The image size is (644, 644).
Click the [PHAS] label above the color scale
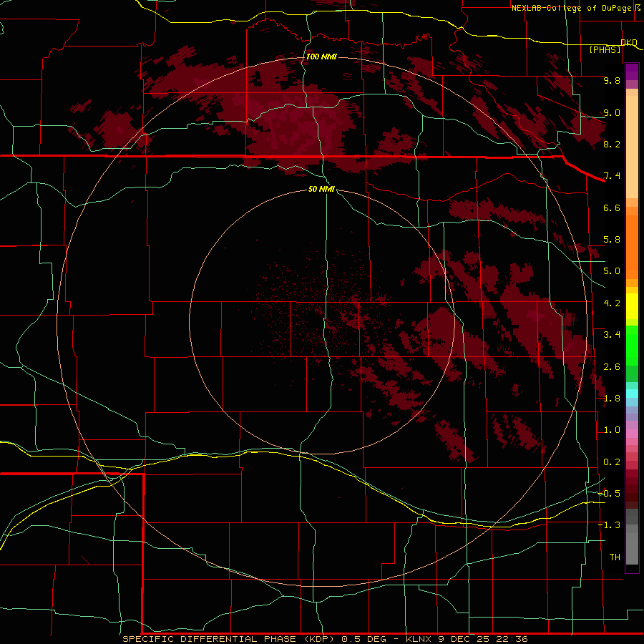point(605,49)
